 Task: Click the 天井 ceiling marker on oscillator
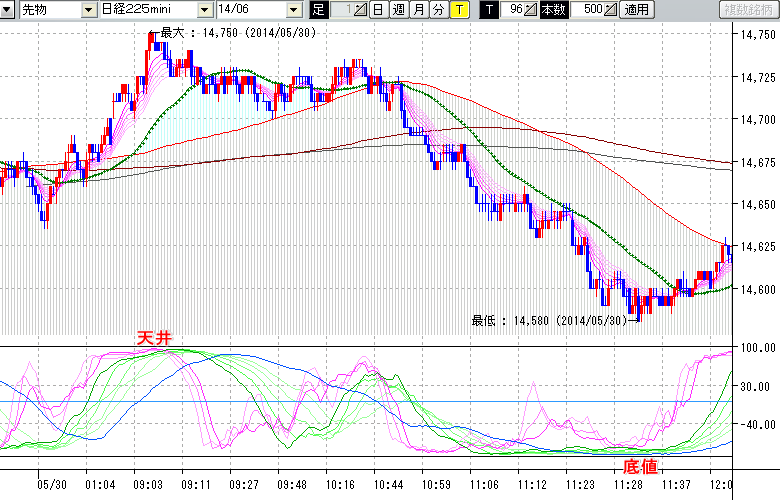pyautogui.click(x=154, y=339)
